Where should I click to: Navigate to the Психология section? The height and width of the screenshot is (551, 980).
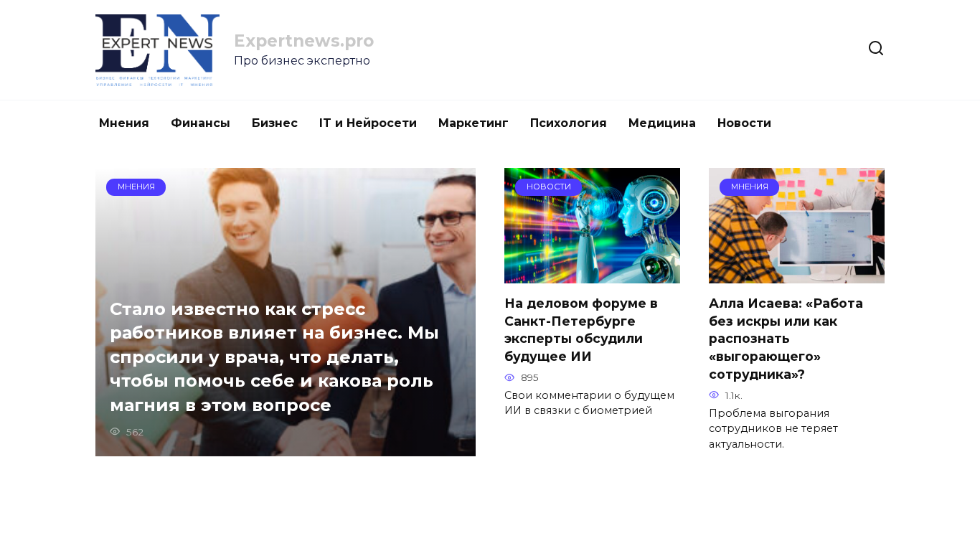click(568, 123)
